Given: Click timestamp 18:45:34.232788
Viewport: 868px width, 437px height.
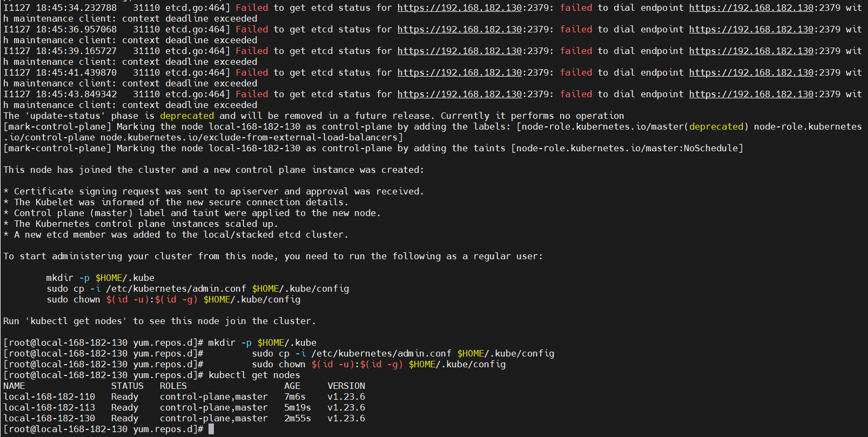Looking at the screenshot, I should pyautogui.click(x=76, y=8).
